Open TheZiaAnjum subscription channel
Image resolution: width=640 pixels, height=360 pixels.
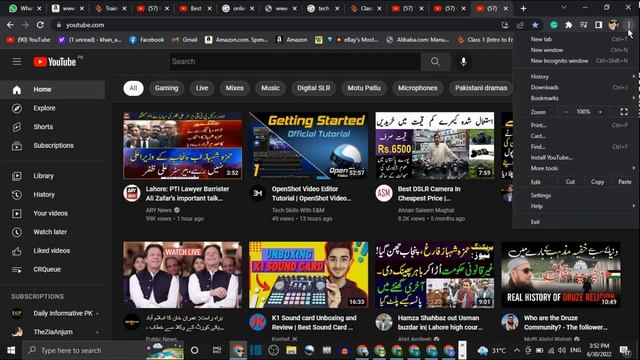tap(53, 332)
